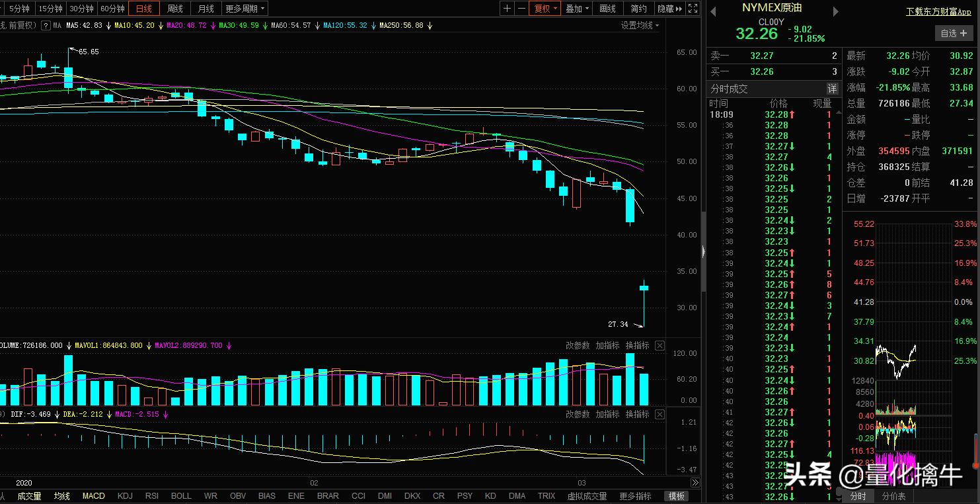Open the 更多周期 dropdown
980x504 pixels.
[245, 9]
